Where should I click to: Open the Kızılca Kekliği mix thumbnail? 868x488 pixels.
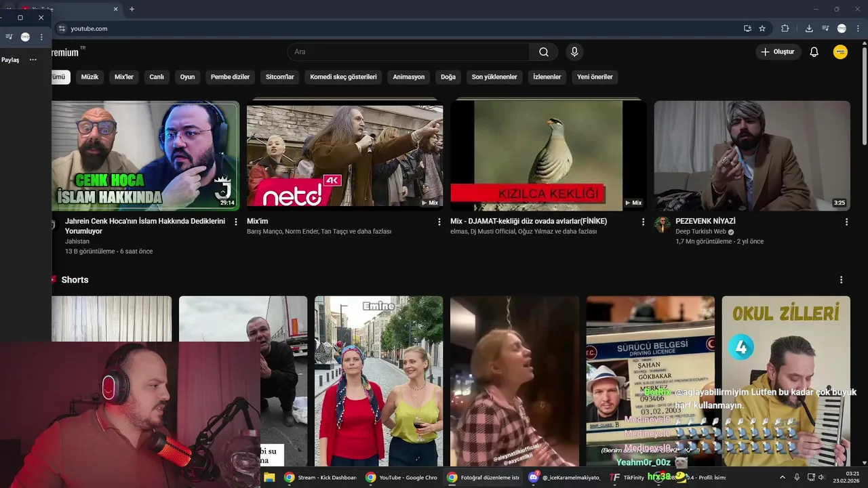(x=548, y=156)
